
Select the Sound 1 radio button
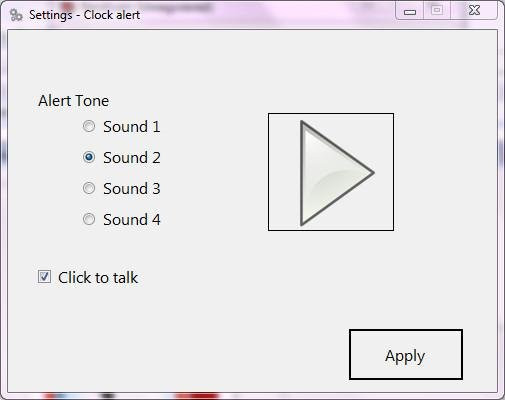click(89, 126)
